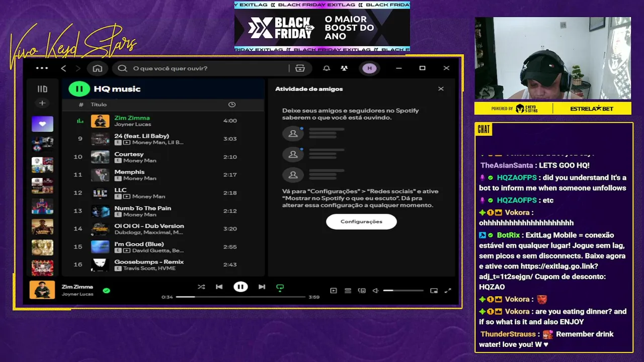Click the playing equalizer icon beside Zim Zimma
The image size is (644, 362).
coord(79,121)
